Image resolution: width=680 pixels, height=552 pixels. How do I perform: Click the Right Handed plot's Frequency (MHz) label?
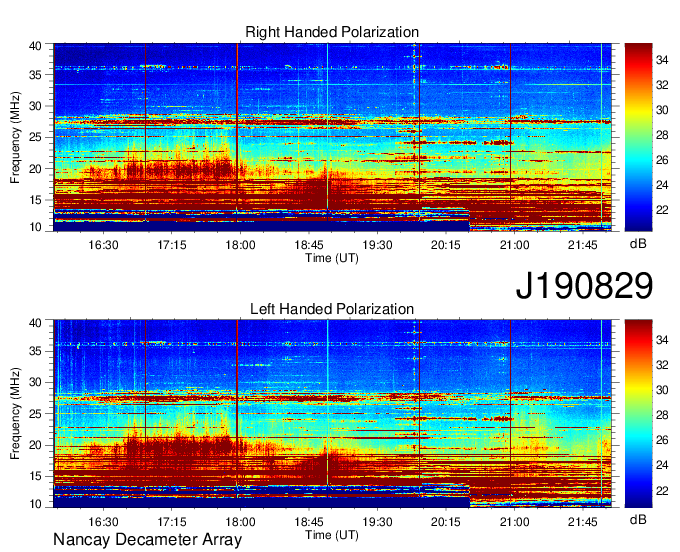pos(15,137)
